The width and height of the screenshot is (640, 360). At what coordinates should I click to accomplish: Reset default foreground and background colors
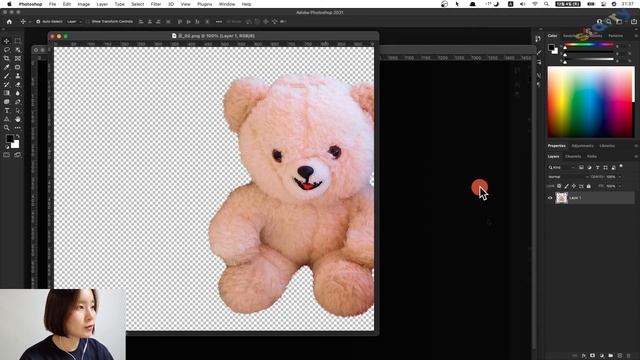tap(7, 147)
